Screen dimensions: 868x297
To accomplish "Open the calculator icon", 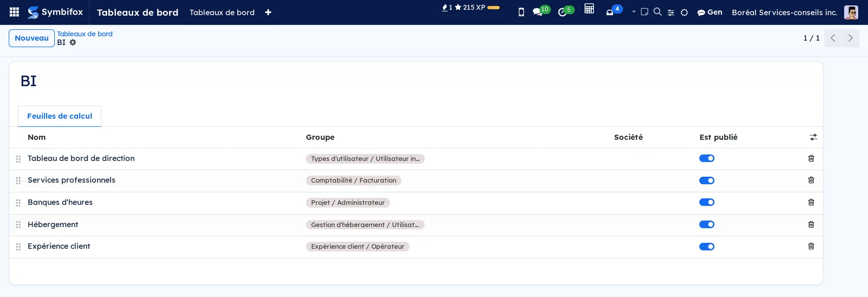I will point(589,9).
